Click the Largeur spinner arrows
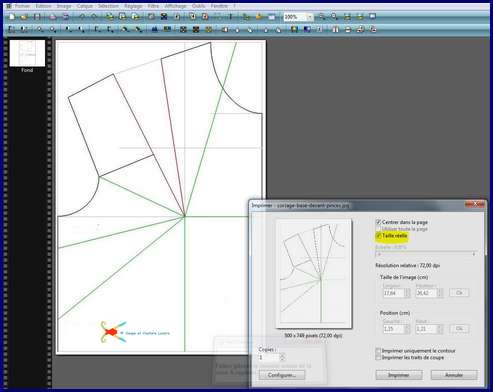Viewport: 493px width, 392px height. click(407, 293)
